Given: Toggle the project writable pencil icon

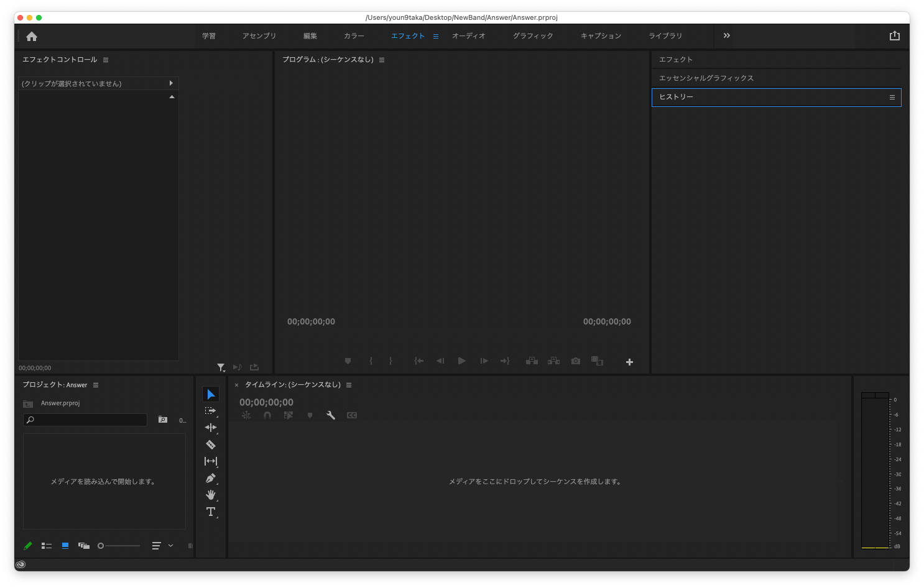Looking at the screenshot, I should [27, 546].
